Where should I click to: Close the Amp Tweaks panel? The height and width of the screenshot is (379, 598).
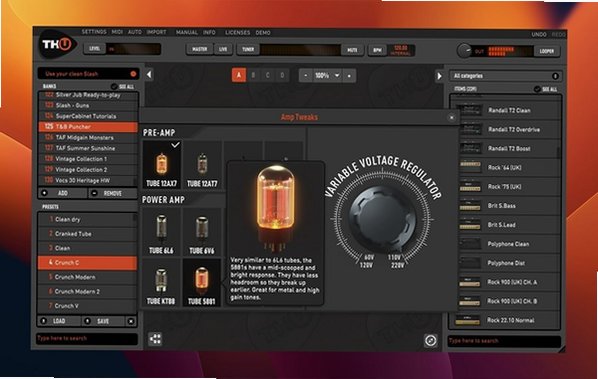452,117
